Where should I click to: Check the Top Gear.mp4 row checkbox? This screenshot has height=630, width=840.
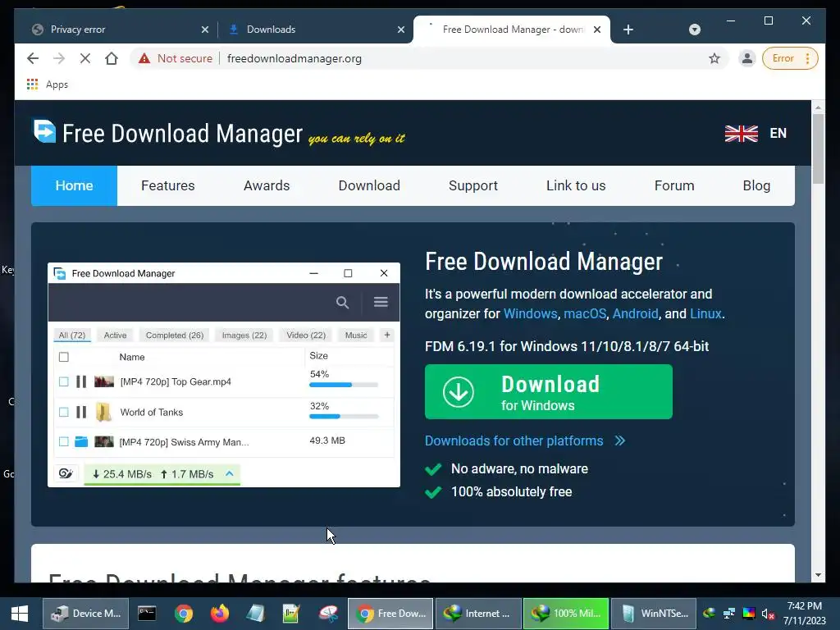click(x=64, y=381)
